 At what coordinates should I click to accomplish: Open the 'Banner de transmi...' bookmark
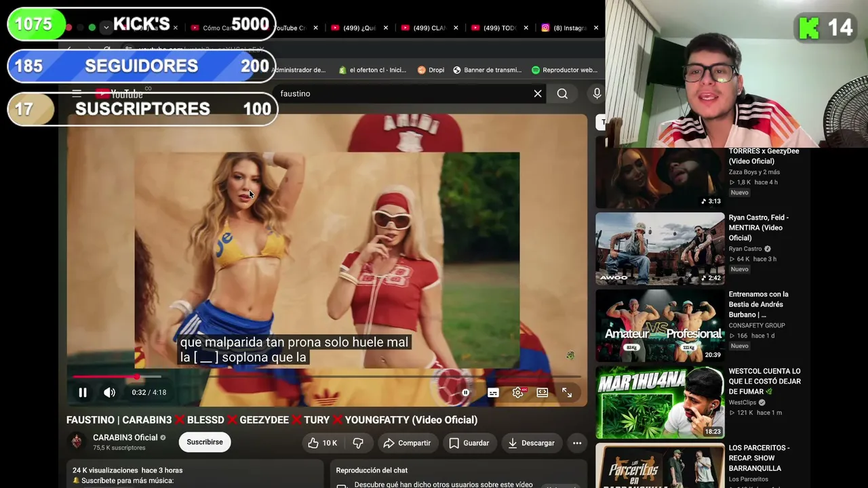point(487,70)
